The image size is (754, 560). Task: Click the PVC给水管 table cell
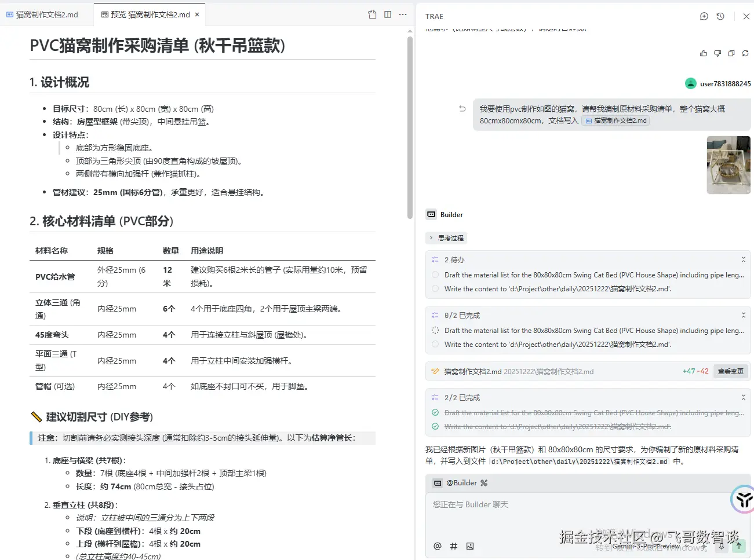coord(55,277)
